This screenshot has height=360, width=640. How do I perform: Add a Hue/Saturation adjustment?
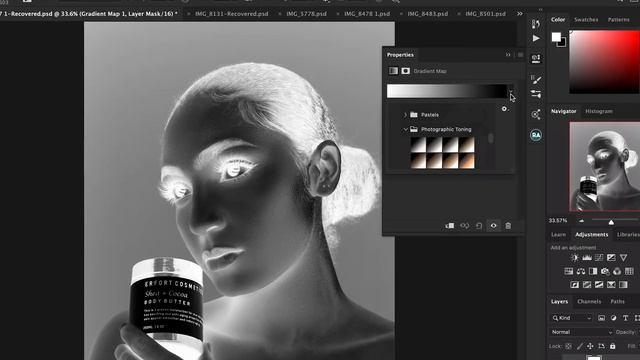point(569,271)
